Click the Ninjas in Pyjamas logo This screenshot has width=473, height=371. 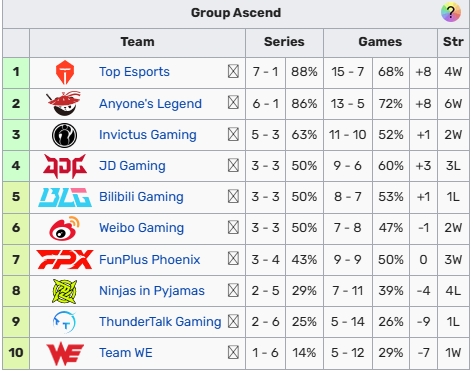65,291
